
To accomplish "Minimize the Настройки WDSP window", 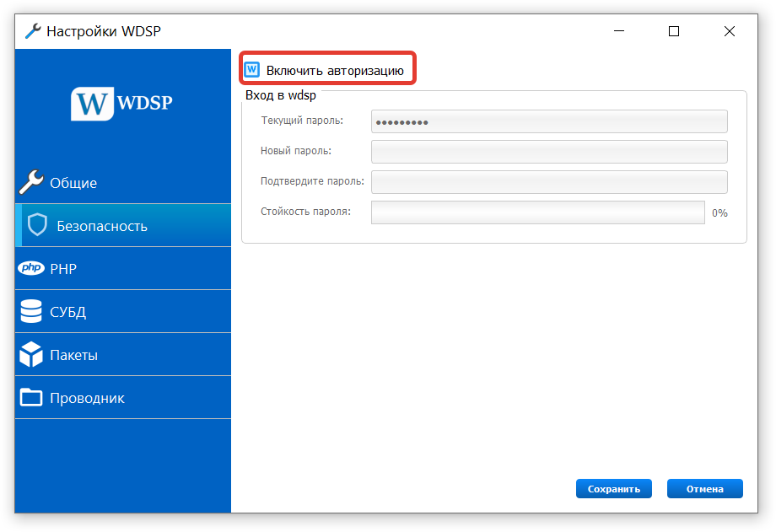I will pos(619,31).
